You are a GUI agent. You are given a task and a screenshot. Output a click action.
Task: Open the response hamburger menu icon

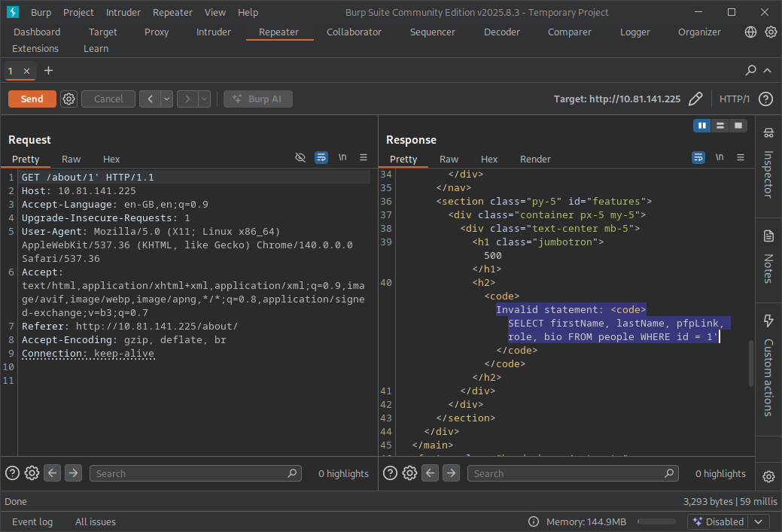click(741, 157)
